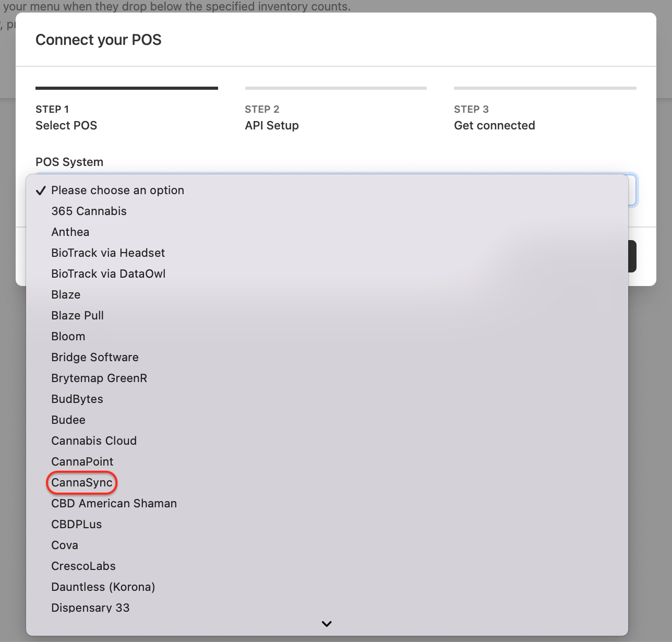
Task: Select CBD American Shaman option
Action: pos(327,504)
